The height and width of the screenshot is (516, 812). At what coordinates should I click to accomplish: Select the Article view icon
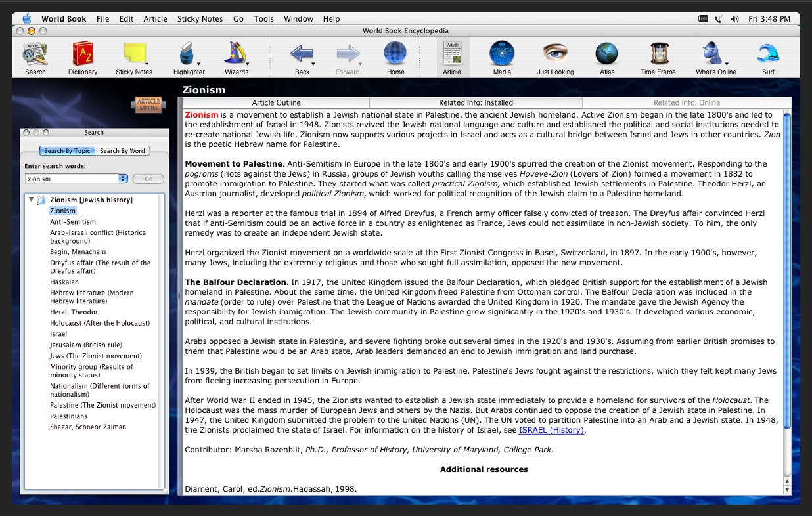pos(452,58)
